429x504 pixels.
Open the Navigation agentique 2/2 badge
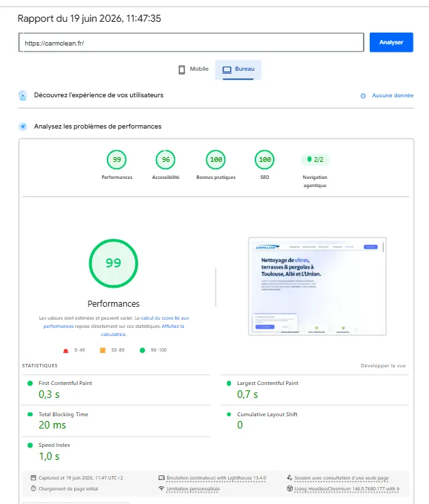pyautogui.click(x=315, y=159)
